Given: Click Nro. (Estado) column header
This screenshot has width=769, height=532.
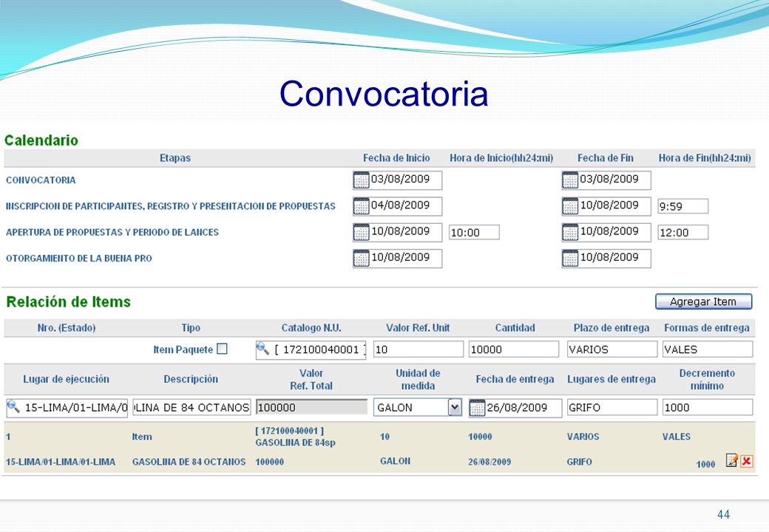Looking at the screenshot, I should [67, 328].
